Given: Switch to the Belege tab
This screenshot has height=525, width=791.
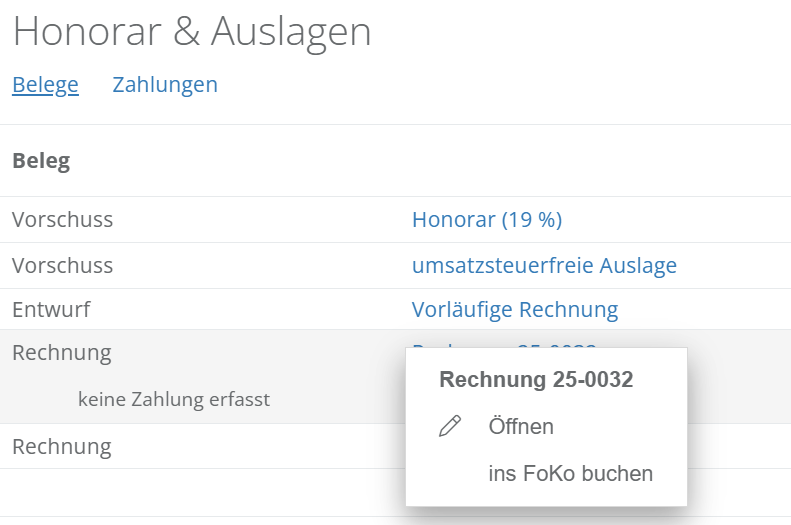Looking at the screenshot, I should [x=45, y=85].
